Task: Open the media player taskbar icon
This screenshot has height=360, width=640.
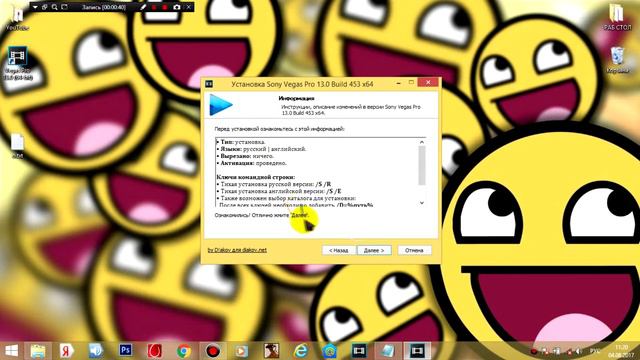Action: (242, 351)
